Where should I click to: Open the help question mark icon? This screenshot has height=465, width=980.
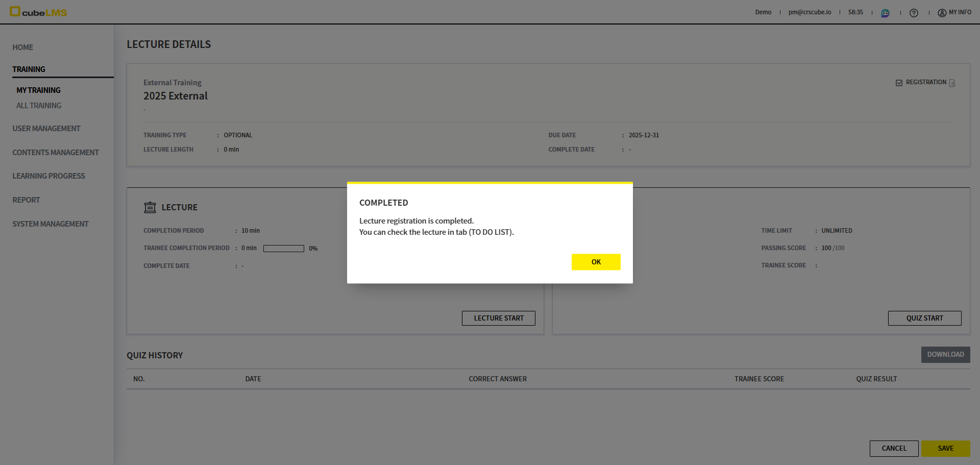(x=914, y=13)
